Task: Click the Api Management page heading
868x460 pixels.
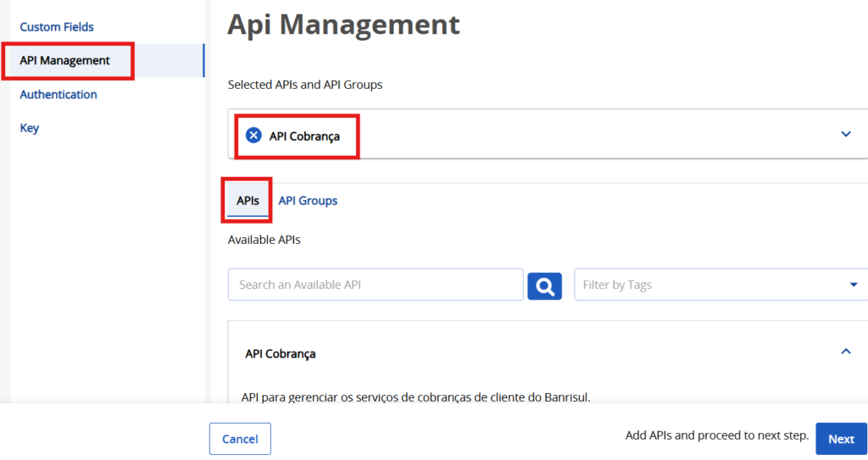Action: pyautogui.click(x=343, y=24)
